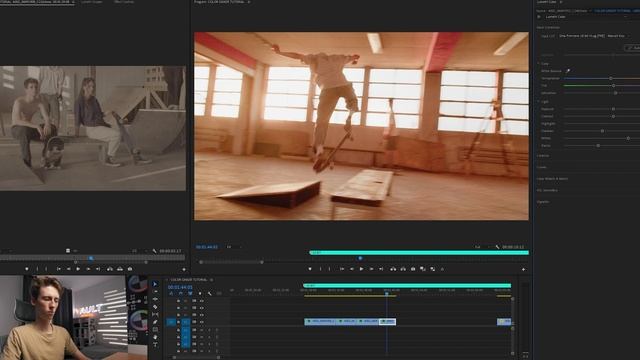Viewport: 640px width, 360px height.
Task: Open the timeline display settings wrench
Action: coord(210,293)
